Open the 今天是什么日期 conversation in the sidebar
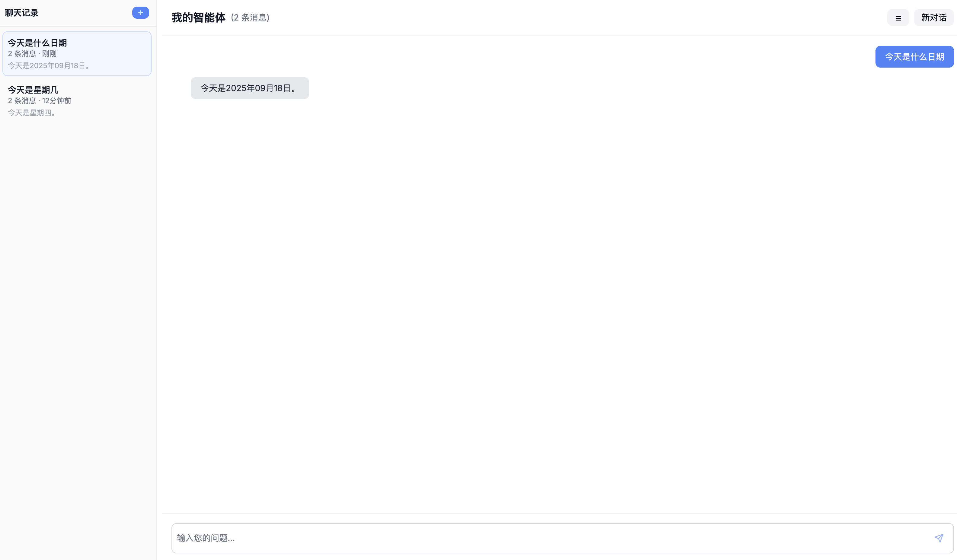The height and width of the screenshot is (560, 957). pos(77,53)
